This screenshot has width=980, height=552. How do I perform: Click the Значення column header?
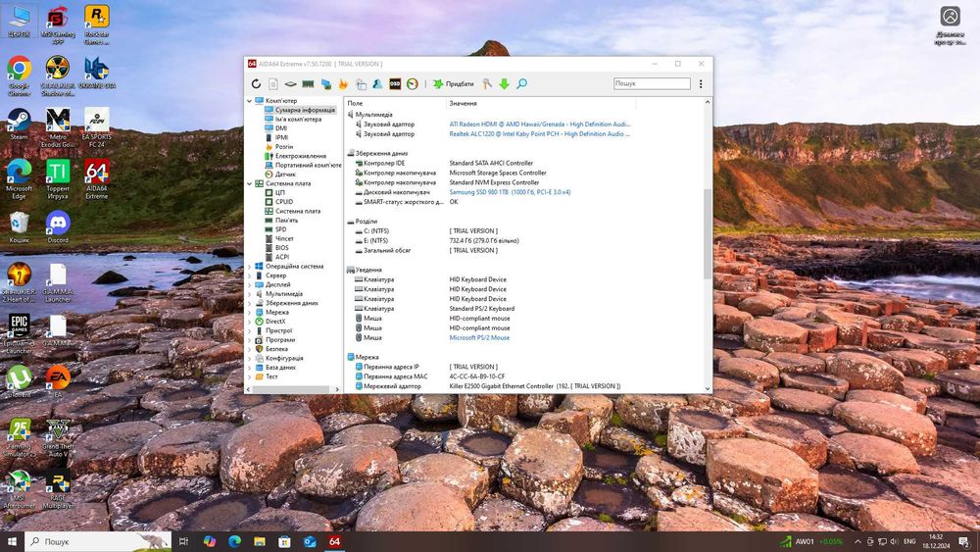pyautogui.click(x=464, y=103)
